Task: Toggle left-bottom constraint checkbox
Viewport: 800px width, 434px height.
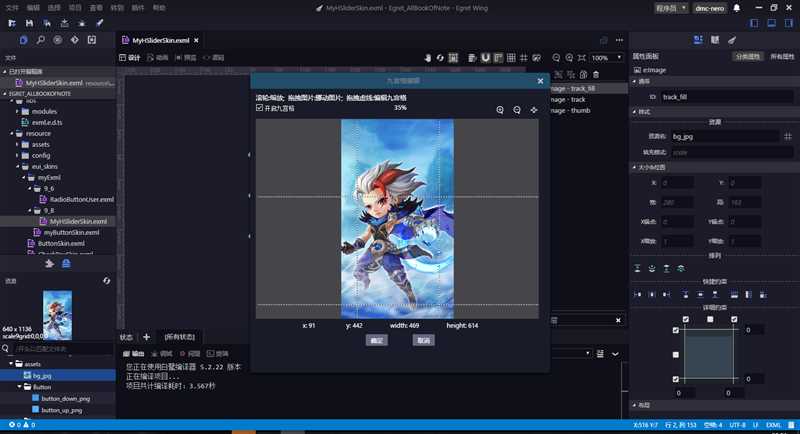Action: 676,379
